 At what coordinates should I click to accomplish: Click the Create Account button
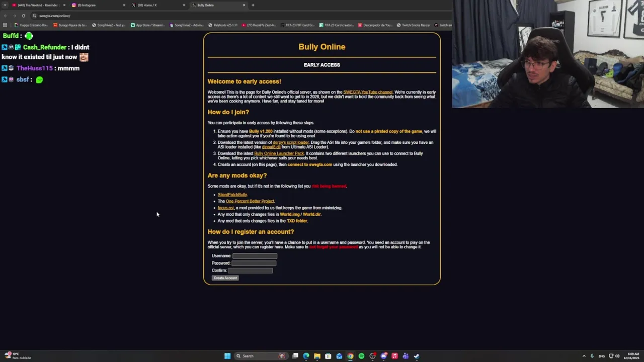(225, 278)
